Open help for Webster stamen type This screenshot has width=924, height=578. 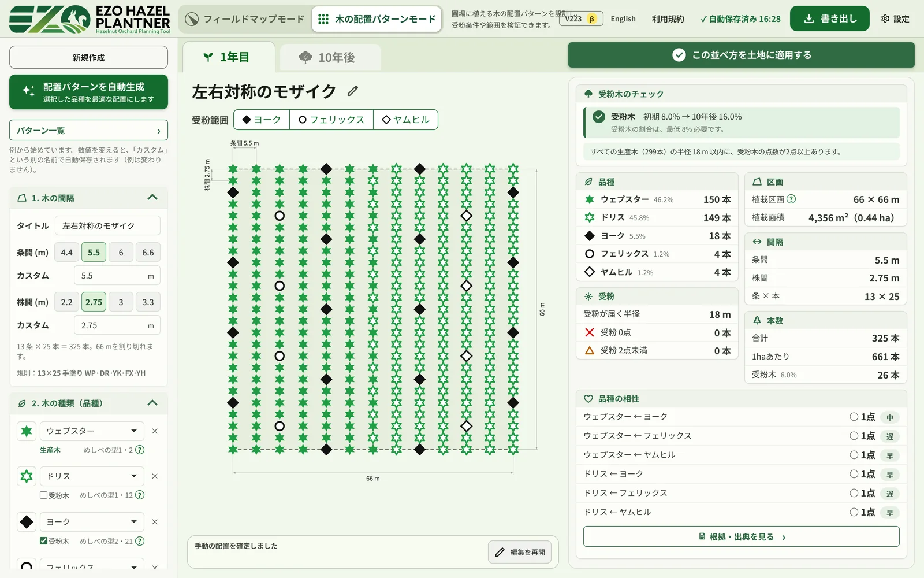(x=140, y=450)
